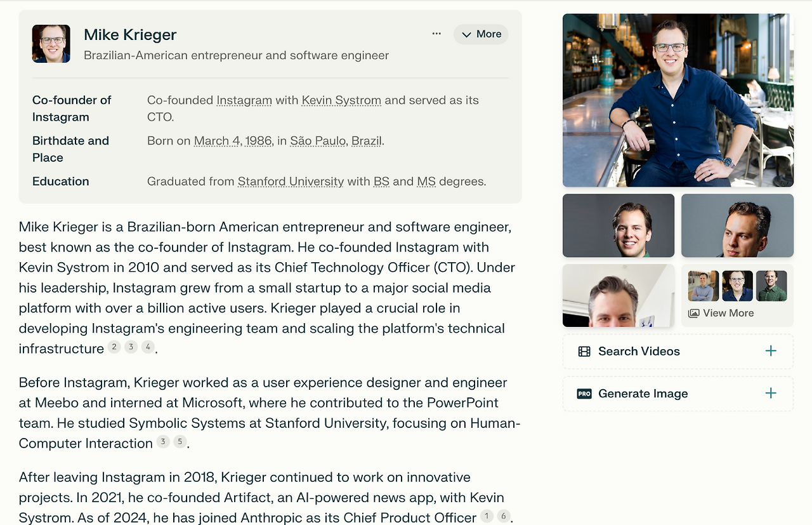Click the small profile avatar beside the name
Screen dimensions: 812x525
point(51,44)
